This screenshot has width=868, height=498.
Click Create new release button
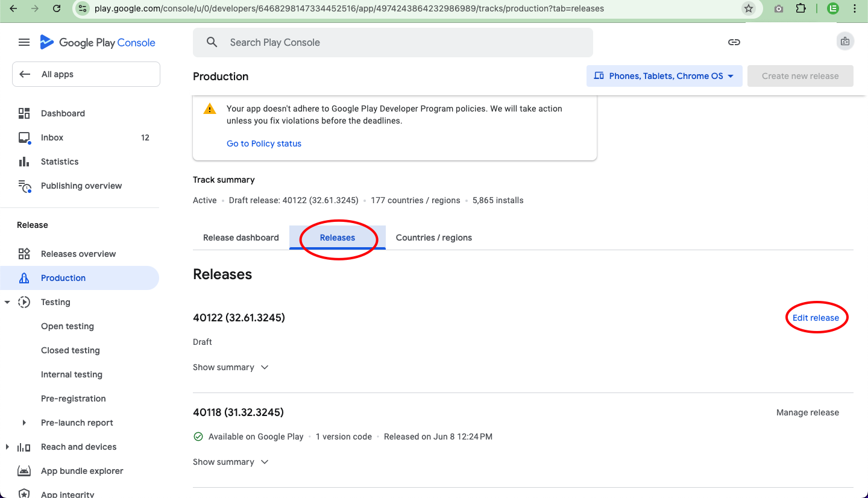[x=800, y=76]
